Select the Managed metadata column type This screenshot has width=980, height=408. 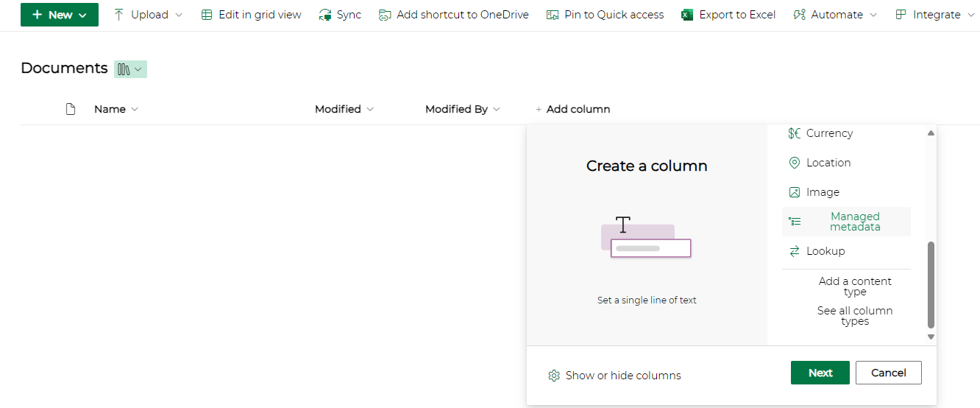pyautogui.click(x=846, y=222)
